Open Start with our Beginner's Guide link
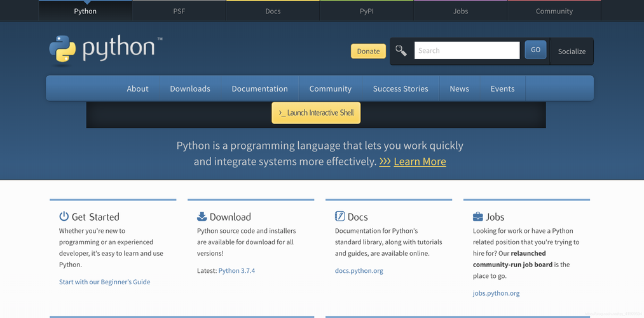The width and height of the screenshot is (644, 318). click(105, 282)
